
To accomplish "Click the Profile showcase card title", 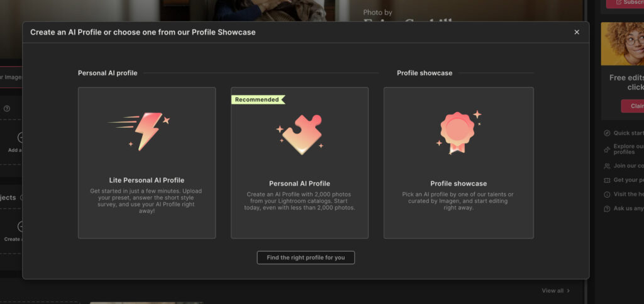I will coord(458,184).
